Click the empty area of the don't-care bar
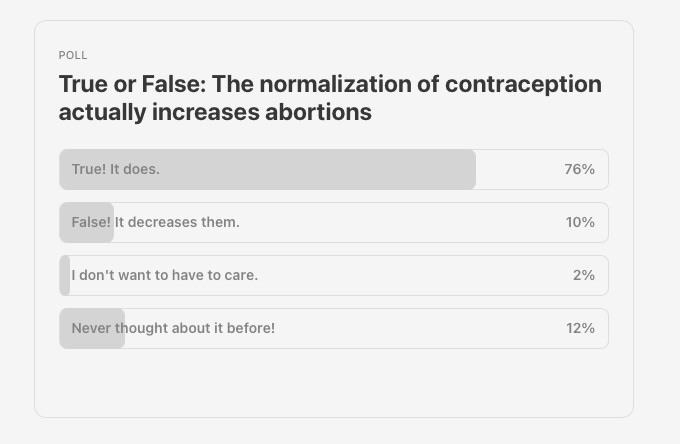 pos(414,275)
